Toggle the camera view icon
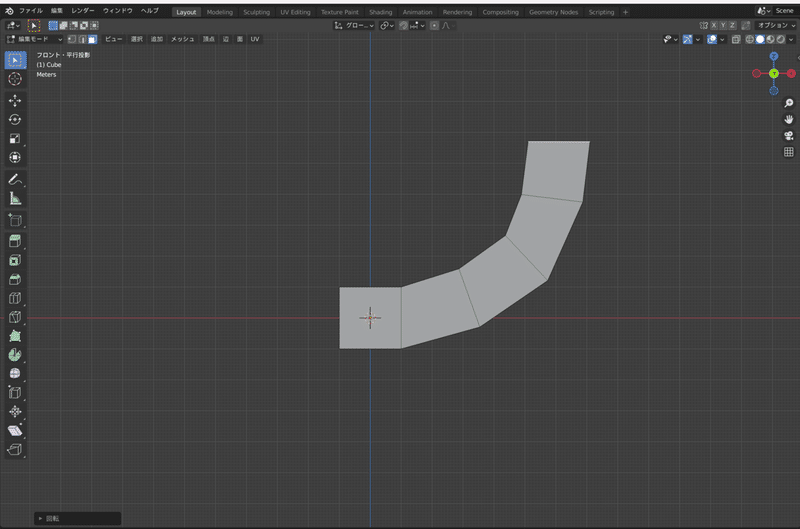The height and width of the screenshot is (529, 800). coord(789,136)
